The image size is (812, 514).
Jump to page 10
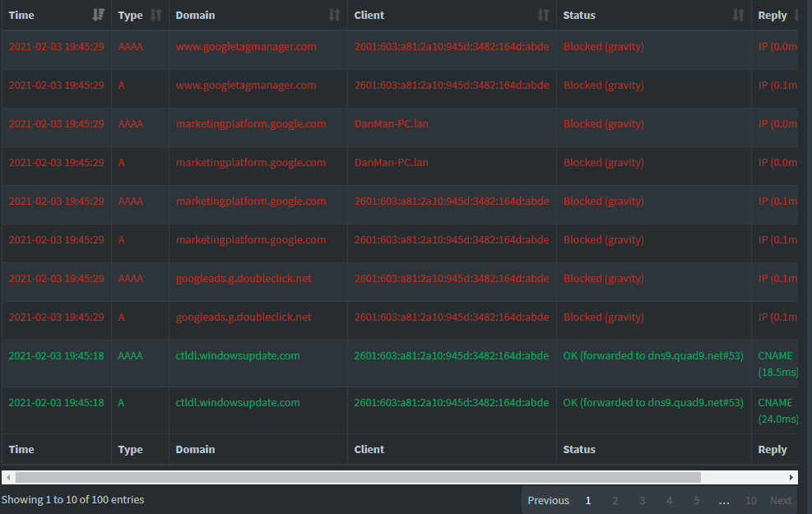pos(751,501)
